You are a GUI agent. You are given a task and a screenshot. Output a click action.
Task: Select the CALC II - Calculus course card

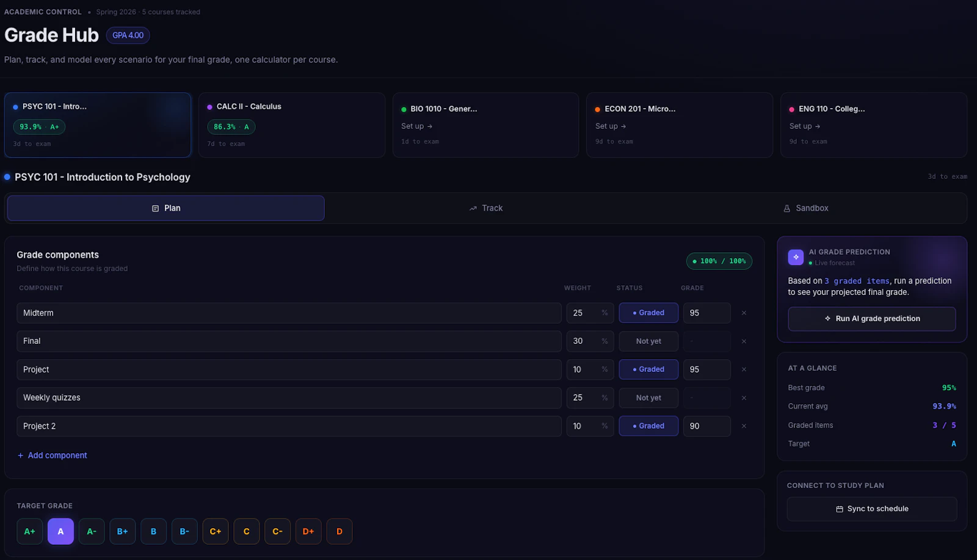click(292, 125)
